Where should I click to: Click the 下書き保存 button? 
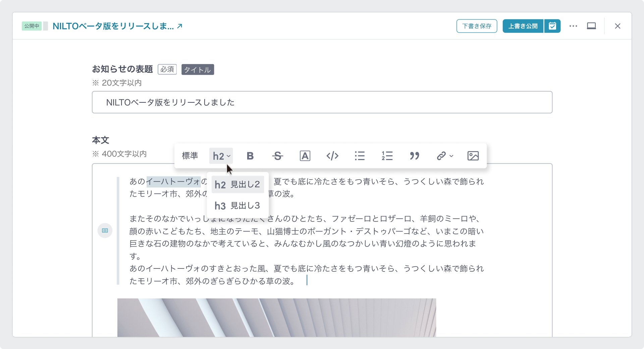pyautogui.click(x=477, y=26)
